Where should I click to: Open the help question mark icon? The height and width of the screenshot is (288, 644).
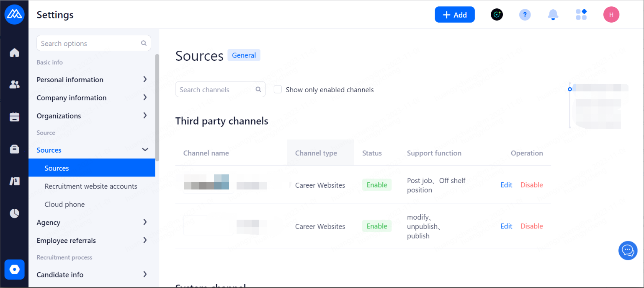tap(525, 15)
